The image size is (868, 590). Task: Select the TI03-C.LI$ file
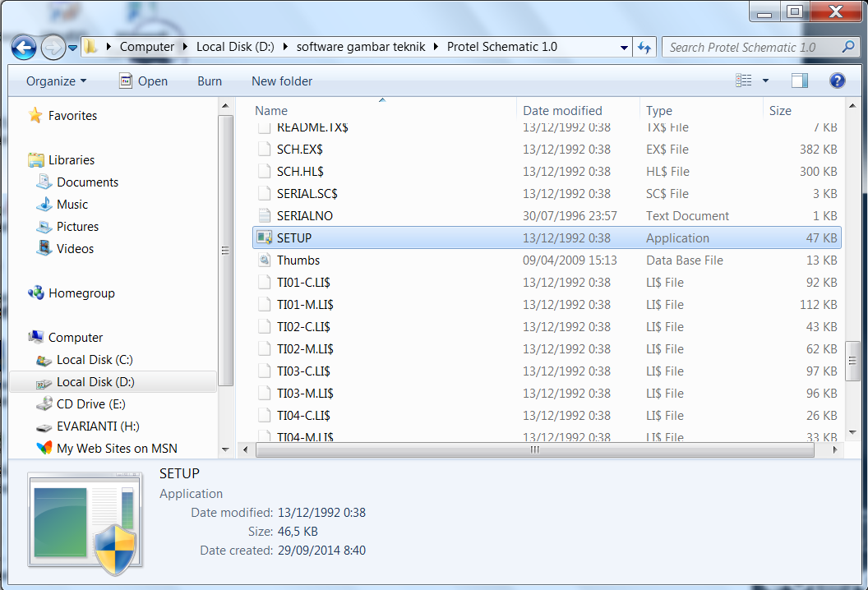coord(547,371)
